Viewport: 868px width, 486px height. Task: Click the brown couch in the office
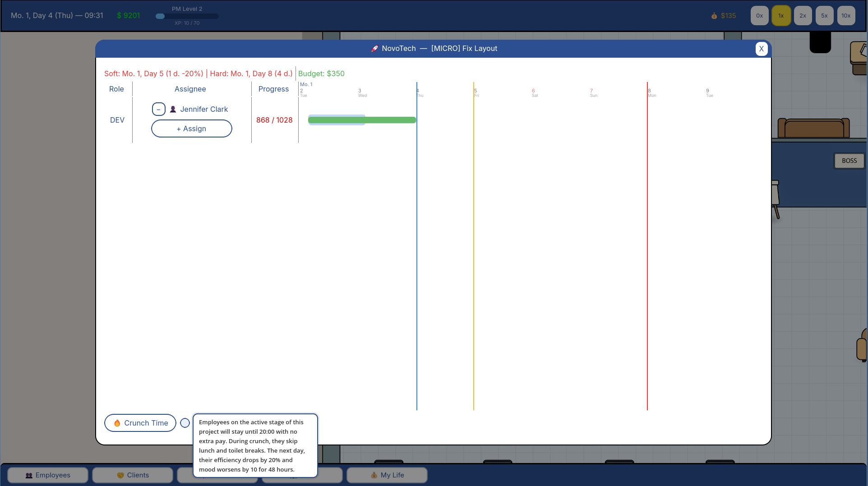[x=813, y=128]
